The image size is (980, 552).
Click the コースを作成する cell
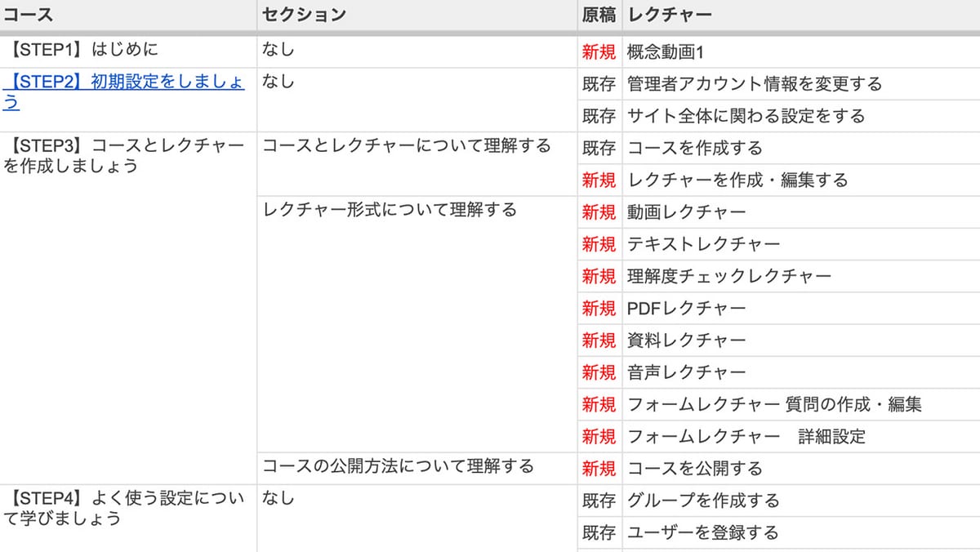point(800,148)
